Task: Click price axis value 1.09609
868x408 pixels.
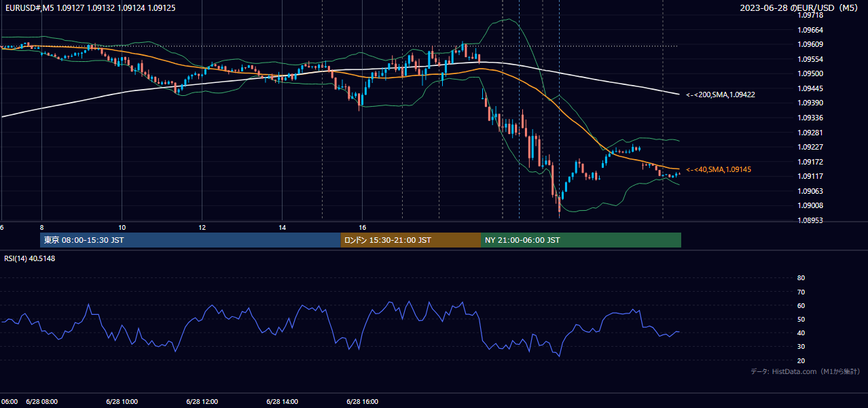Action: (x=810, y=44)
